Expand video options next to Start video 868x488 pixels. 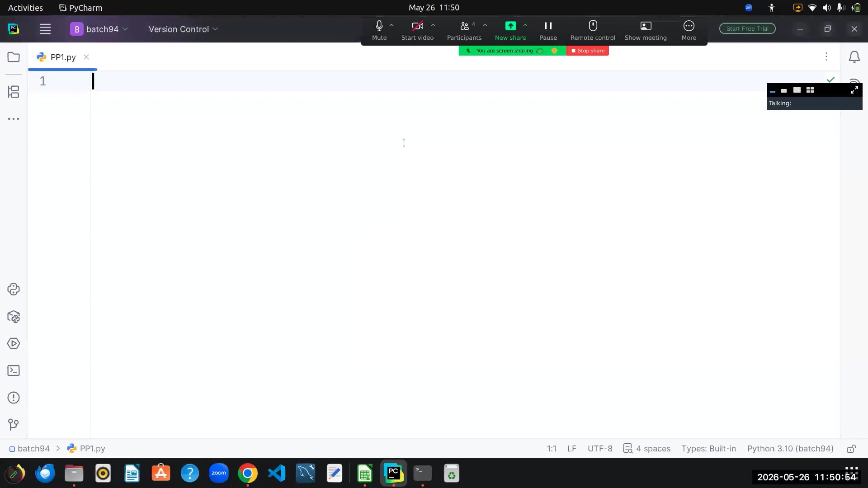[433, 25]
